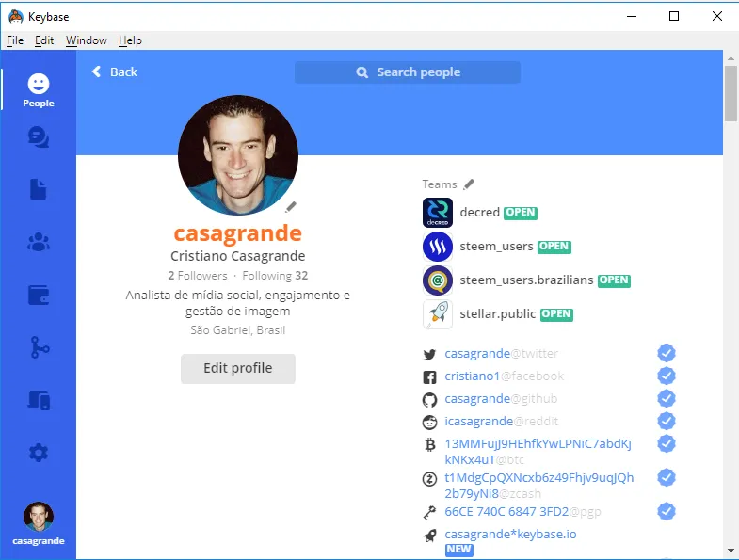Click the large profile photo

[238, 155]
